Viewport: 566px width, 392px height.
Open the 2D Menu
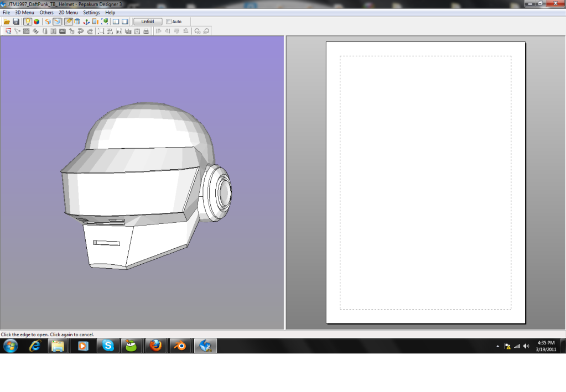(x=68, y=12)
